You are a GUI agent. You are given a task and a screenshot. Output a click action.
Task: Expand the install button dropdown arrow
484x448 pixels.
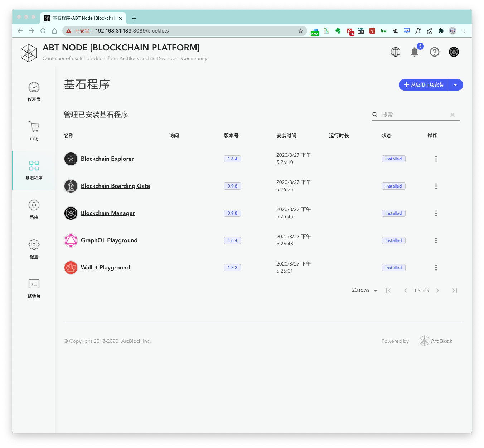click(455, 85)
